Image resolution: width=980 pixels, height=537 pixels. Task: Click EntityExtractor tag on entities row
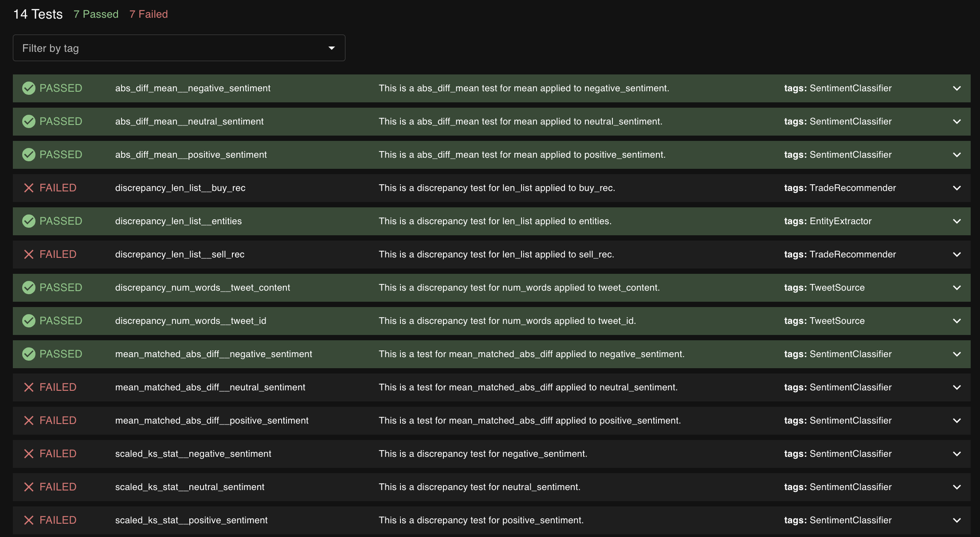click(840, 221)
